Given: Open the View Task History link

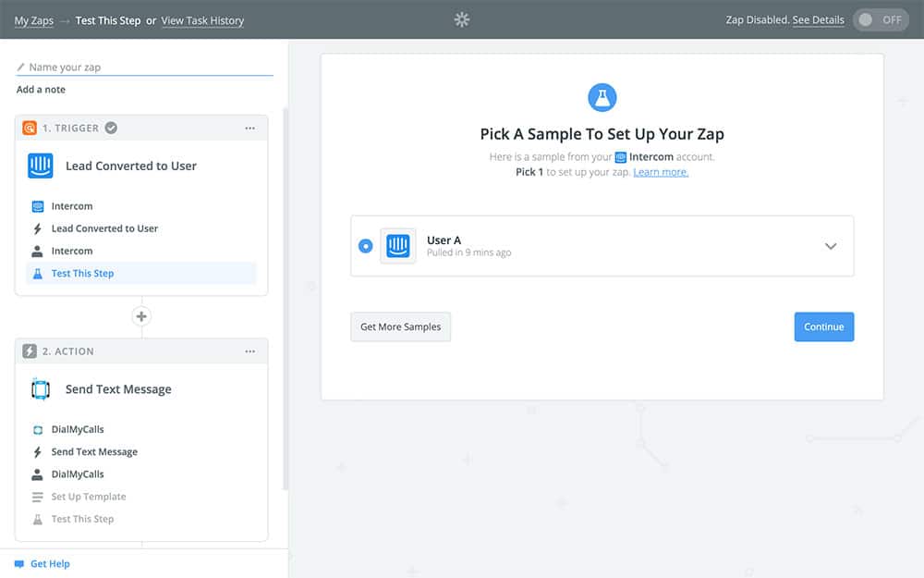Looking at the screenshot, I should pyautogui.click(x=202, y=20).
